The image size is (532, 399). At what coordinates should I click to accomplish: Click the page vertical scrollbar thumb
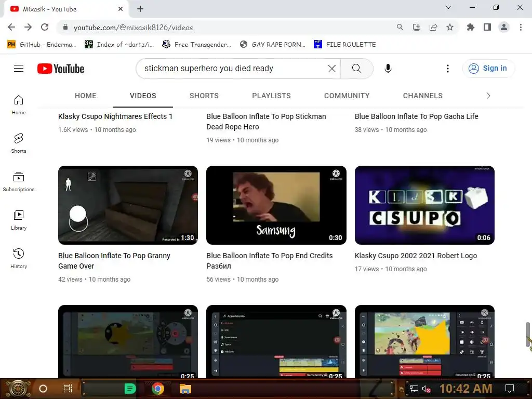click(x=528, y=334)
